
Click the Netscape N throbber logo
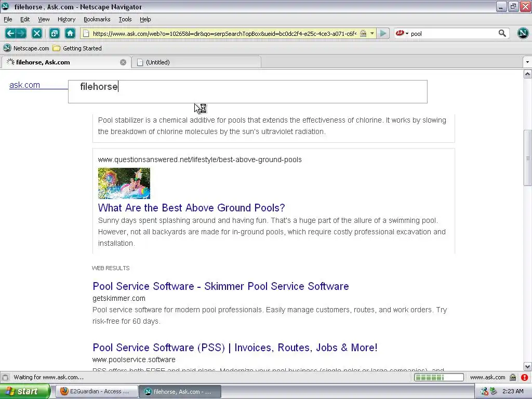(523, 33)
